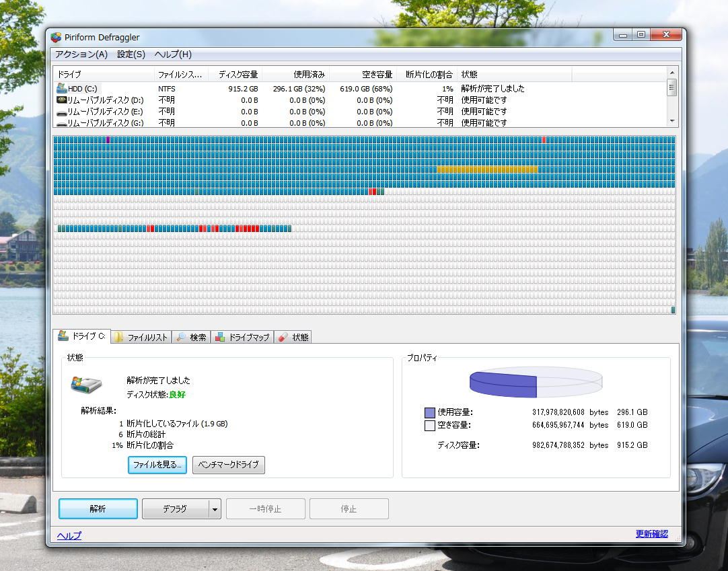Image resolution: width=728 pixels, height=571 pixels.
Task: Sort by the 使用済み column header
Action: (295, 74)
